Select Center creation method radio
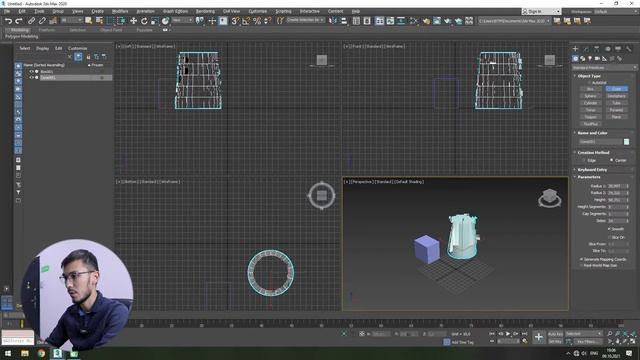 (x=611, y=160)
